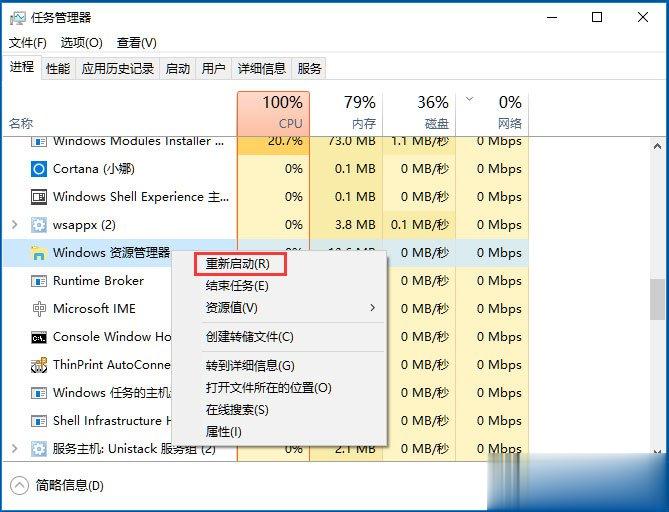669x512 pixels.
Task: Select the Microsoft IME process name
Action: click(x=94, y=308)
